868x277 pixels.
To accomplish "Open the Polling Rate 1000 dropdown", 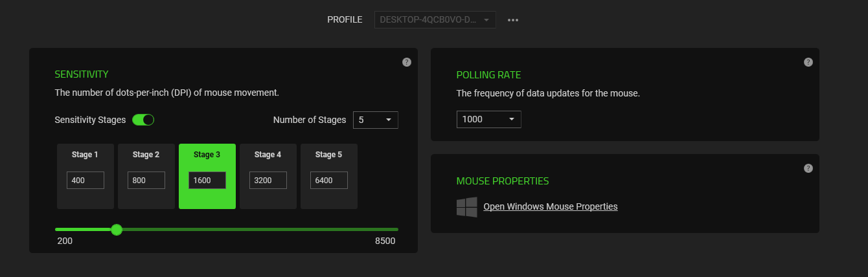I will [488, 120].
